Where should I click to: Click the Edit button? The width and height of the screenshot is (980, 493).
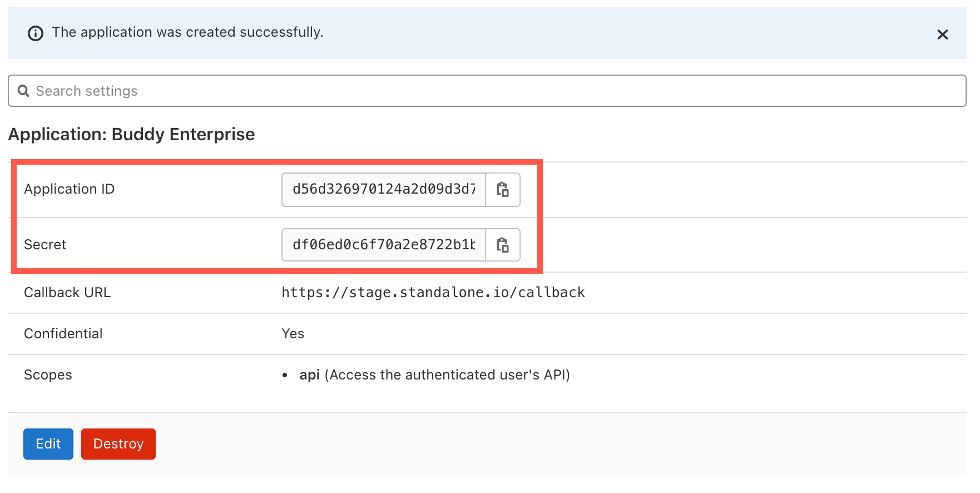click(x=48, y=443)
